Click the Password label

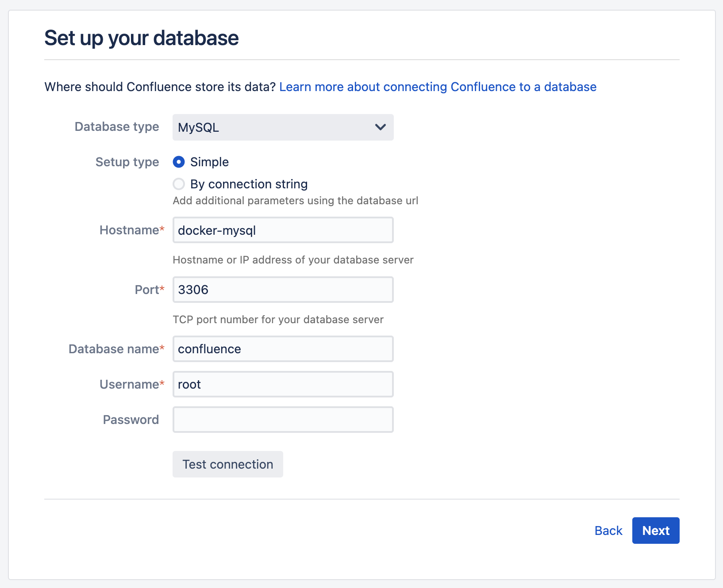click(131, 420)
